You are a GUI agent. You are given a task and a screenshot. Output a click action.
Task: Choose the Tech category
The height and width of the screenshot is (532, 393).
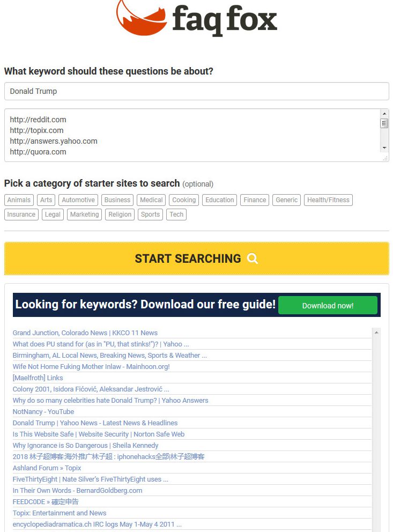(176, 215)
